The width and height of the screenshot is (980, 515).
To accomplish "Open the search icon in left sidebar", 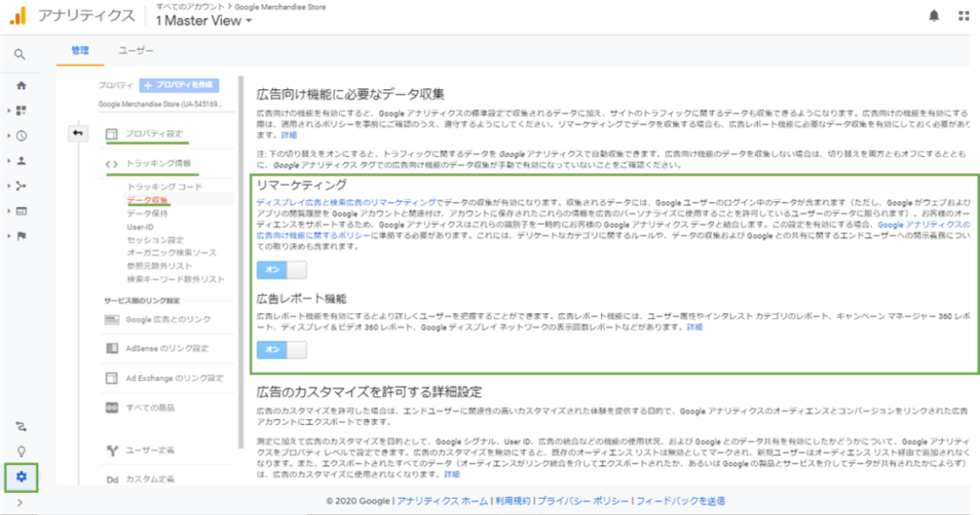I will tap(20, 55).
